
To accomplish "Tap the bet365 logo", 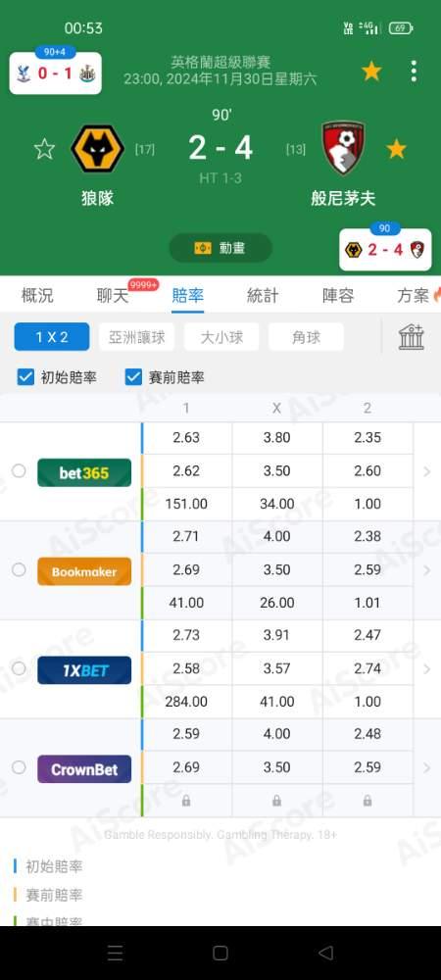I will coord(84,472).
